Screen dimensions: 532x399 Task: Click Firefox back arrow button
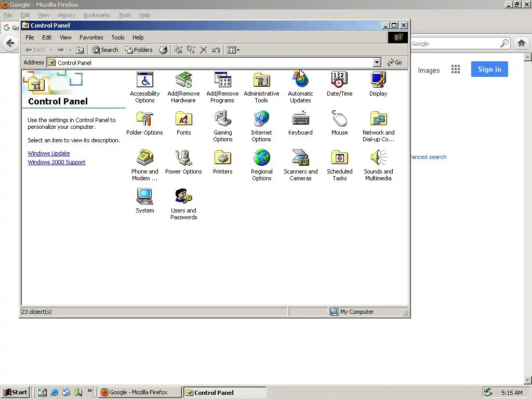click(x=10, y=43)
